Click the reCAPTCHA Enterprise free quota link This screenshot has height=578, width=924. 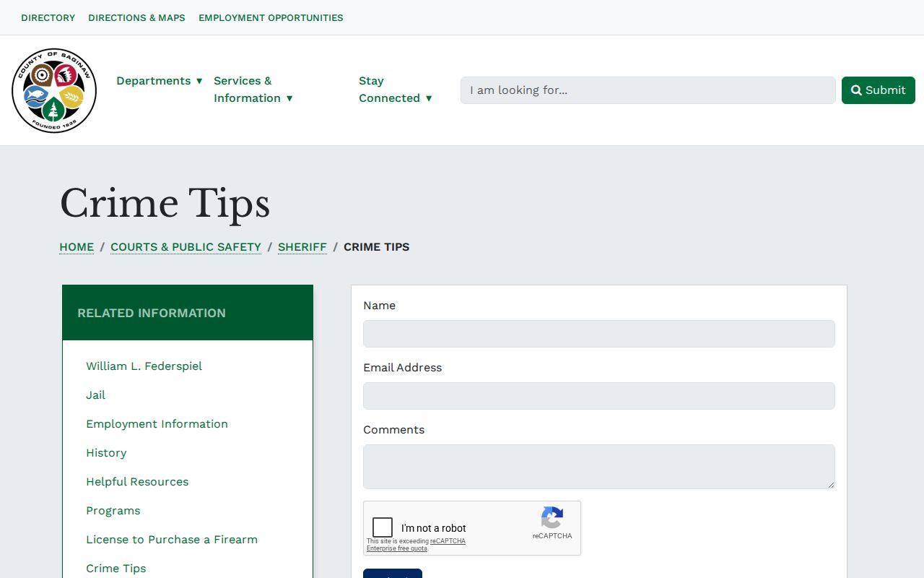coord(416,545)
